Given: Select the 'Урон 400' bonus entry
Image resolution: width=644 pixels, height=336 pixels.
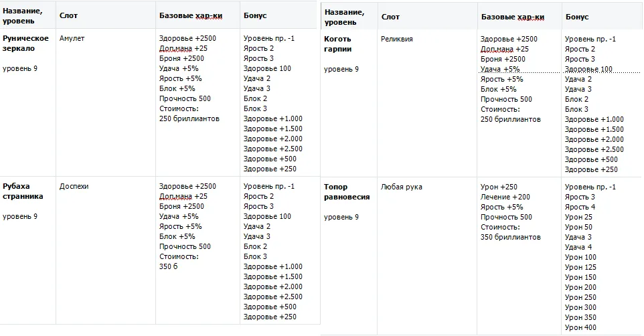Looking at the screenshot, I should pos(580,328).
